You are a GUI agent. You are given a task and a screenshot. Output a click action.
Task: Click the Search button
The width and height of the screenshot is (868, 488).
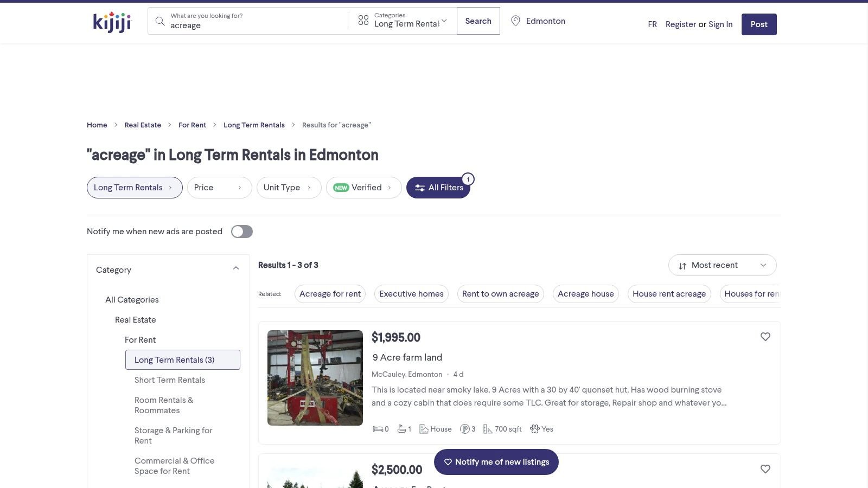click(478, 21)
